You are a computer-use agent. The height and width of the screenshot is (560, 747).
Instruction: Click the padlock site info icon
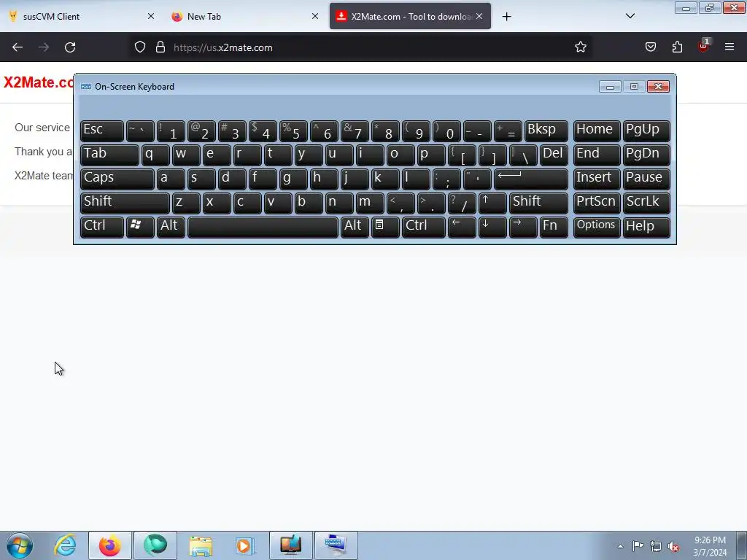pos(160,47)
